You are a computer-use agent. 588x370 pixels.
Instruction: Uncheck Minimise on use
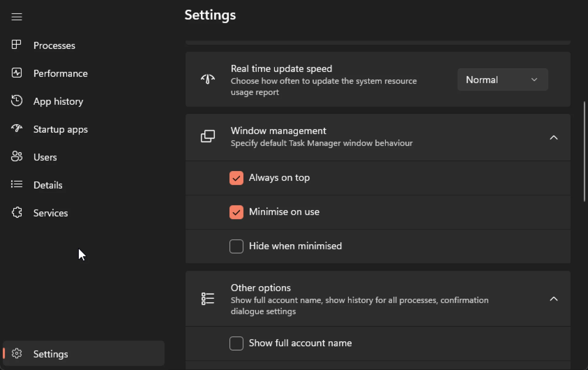point(236,212)
